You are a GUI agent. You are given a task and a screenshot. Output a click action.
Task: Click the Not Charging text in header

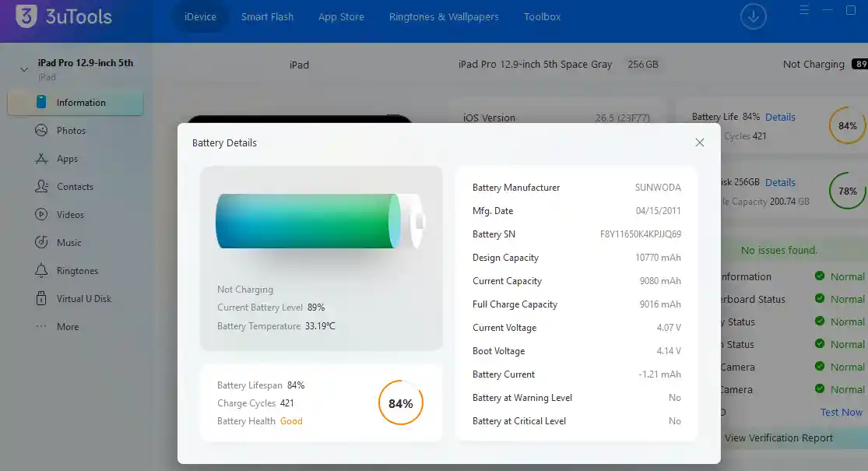click(814, 64)
